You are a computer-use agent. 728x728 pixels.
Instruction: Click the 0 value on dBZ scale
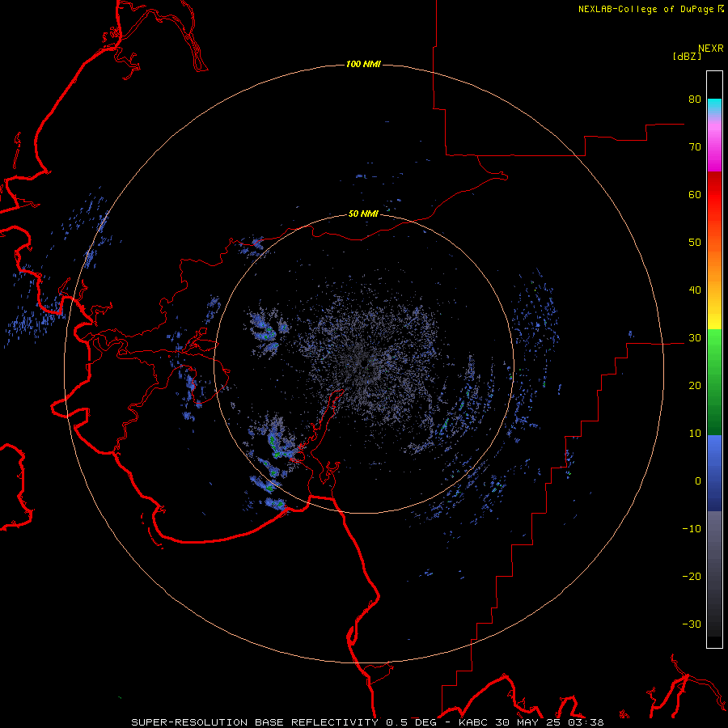click(x=698, y=481)
